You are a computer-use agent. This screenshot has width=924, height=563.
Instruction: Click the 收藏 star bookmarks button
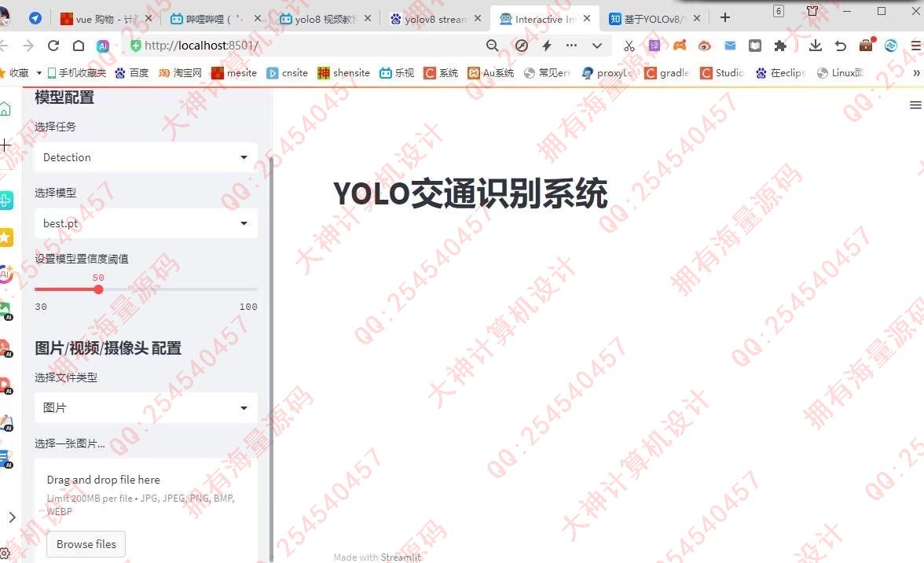click(16, 73)
